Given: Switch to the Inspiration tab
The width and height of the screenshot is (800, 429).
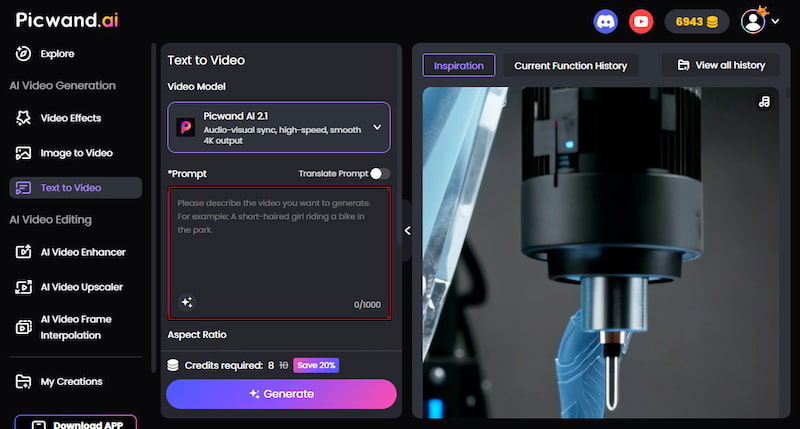Looking at the screenshot, I should point(458,66).
